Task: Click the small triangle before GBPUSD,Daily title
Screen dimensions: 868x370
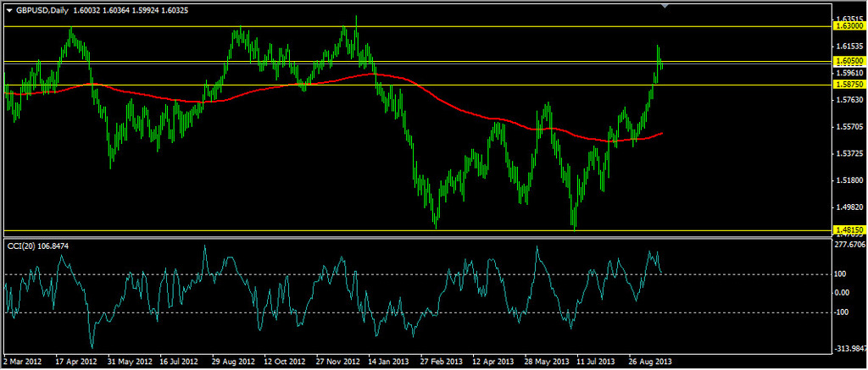Action: (8, 10)
